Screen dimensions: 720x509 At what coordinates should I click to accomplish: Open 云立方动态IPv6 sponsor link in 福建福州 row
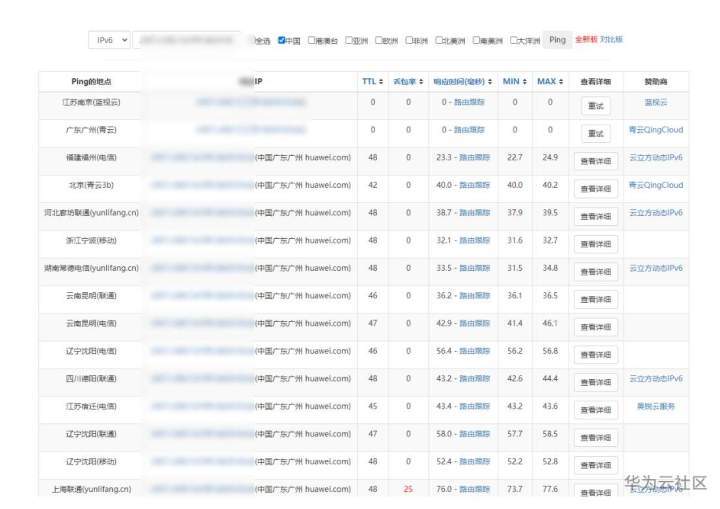click(x=656, y=158)
